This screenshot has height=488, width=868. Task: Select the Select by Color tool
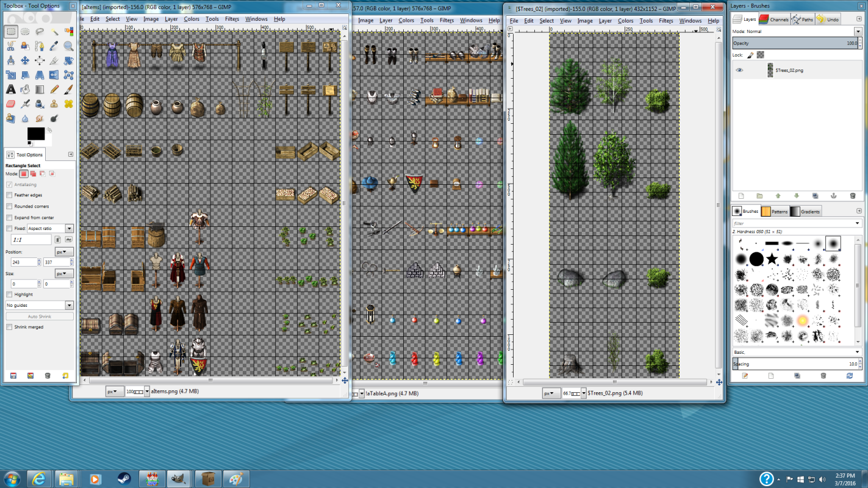click(x=69, y=31)
